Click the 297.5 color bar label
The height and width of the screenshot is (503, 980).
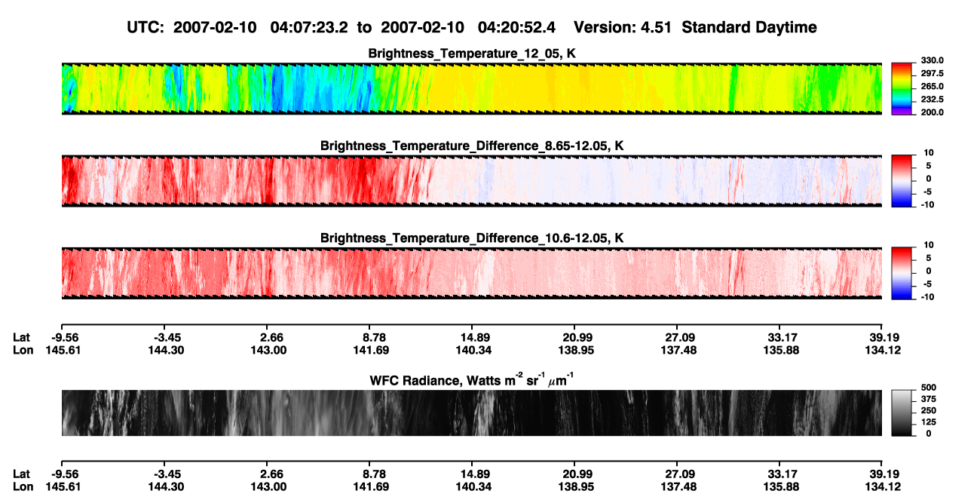pos(932,74)
